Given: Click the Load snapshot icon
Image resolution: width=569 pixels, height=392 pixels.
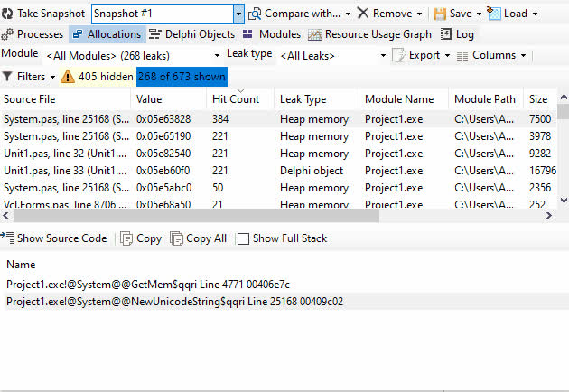Looking at the screenshot, I should coord(494,14).
